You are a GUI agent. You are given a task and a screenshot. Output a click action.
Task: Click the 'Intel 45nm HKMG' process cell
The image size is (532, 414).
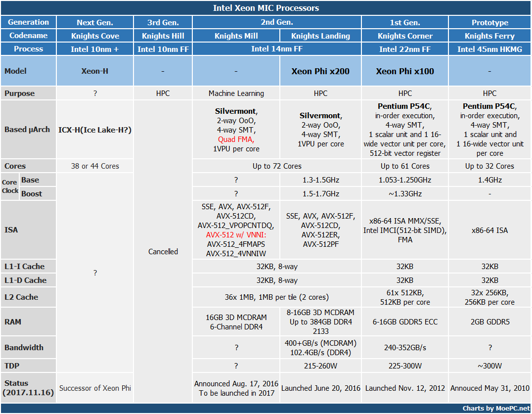(x=489, y=49)
